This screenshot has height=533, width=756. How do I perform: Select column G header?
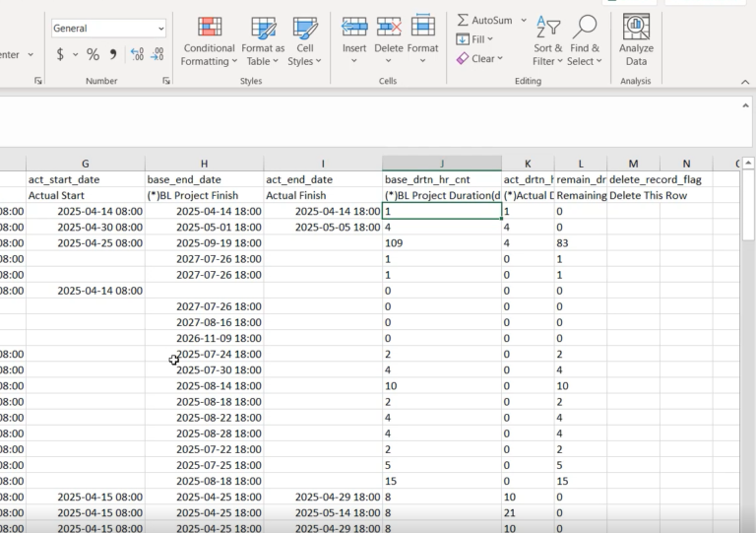[86, 164]
